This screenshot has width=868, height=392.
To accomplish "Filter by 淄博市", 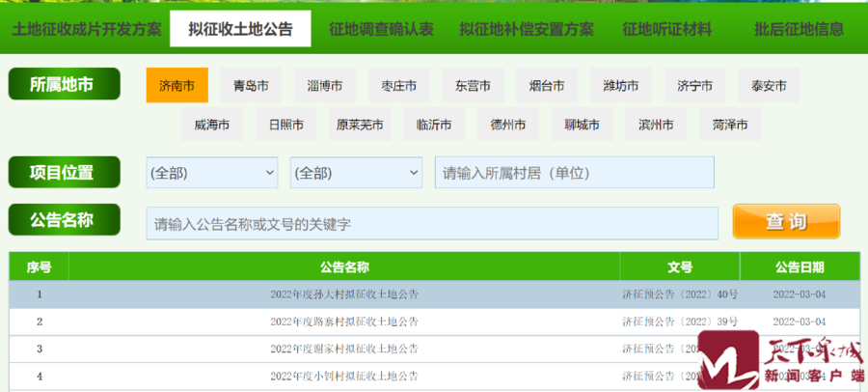I will point(325,85).
